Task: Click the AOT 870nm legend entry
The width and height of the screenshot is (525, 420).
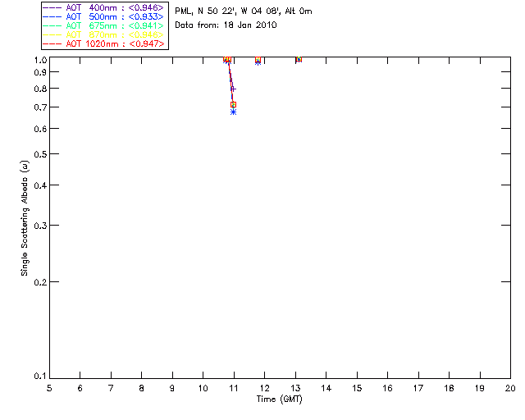Action: (x=103, y=34)
